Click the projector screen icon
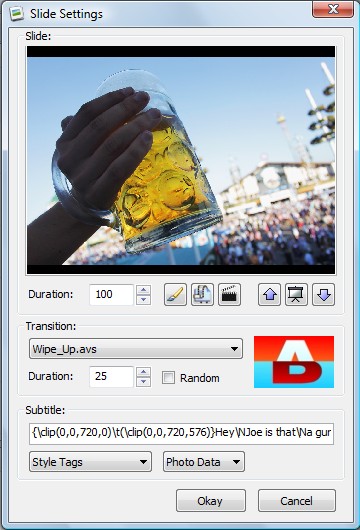 coord(296,294)
